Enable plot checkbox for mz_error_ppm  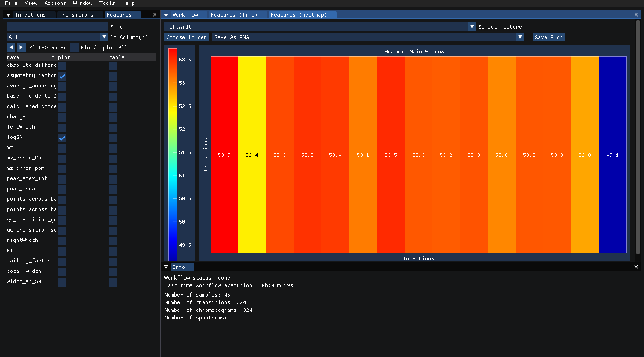coord(62,169)
